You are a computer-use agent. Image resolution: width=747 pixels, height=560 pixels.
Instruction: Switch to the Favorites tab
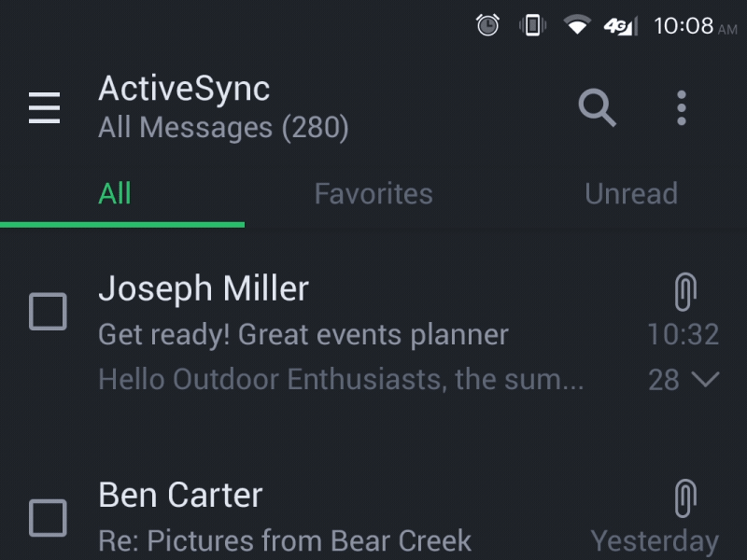tap(373, 193)
